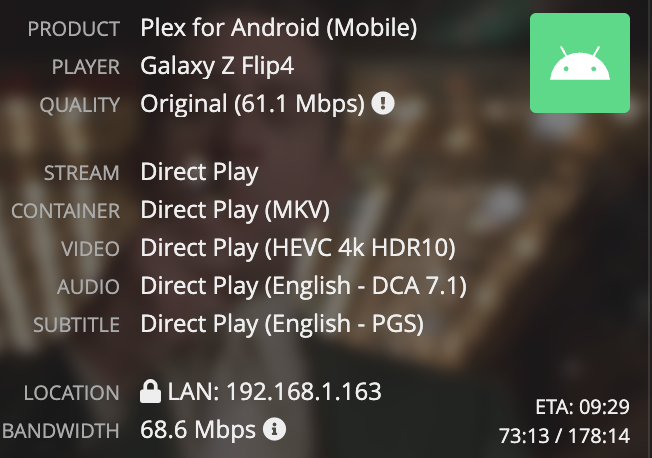Click the quality warning exclamation icon
This screenshot has height=458, width=652.
(383, 103)
